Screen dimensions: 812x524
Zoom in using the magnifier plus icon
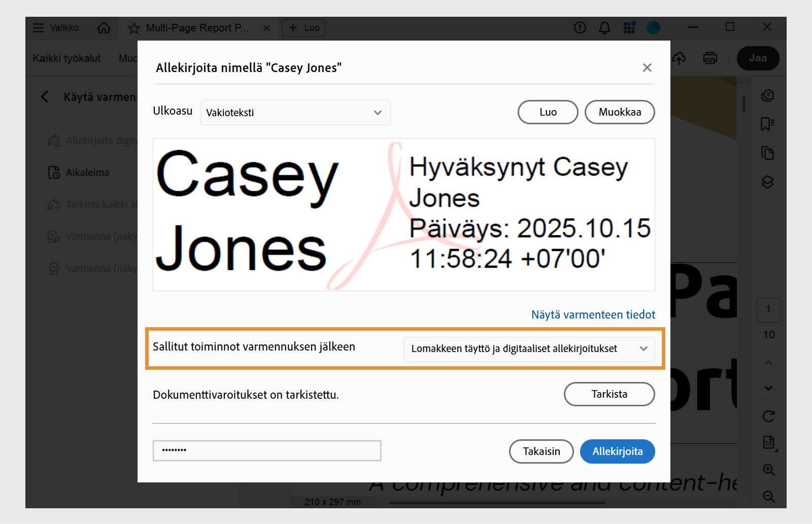point(768,470)
